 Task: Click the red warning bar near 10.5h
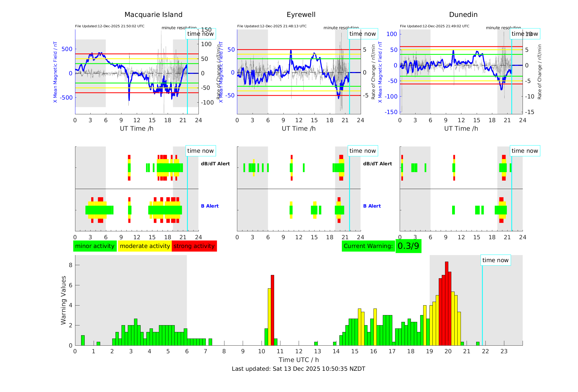point(272,310)
